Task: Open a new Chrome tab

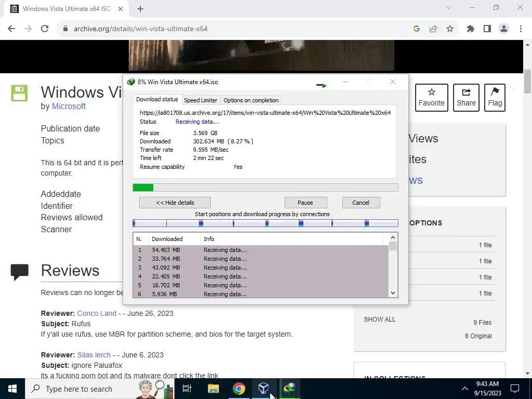Action: point(140,9)
